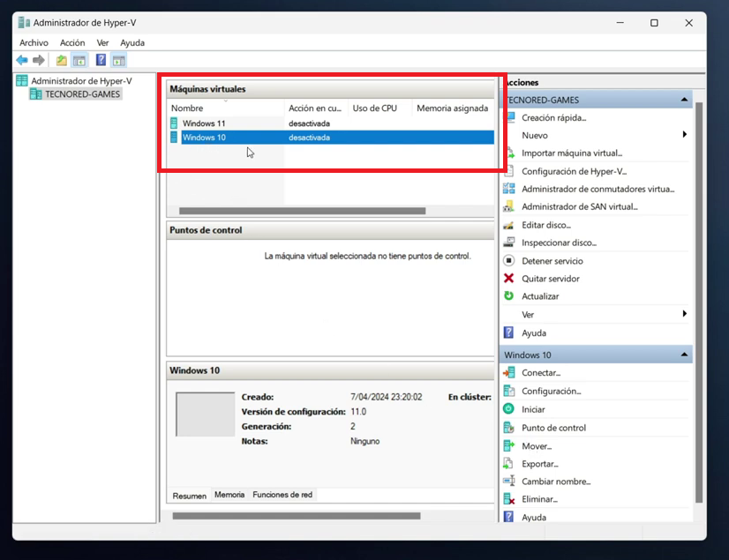Click the green Actualizar refresh icon
The image size is (729, 560).
tap(509, 296)
